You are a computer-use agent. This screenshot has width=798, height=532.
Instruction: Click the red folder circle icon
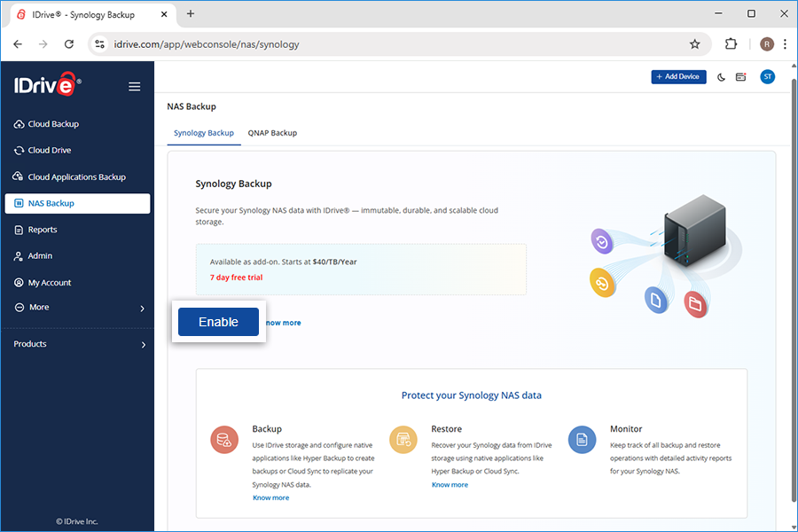pos(695,304)
